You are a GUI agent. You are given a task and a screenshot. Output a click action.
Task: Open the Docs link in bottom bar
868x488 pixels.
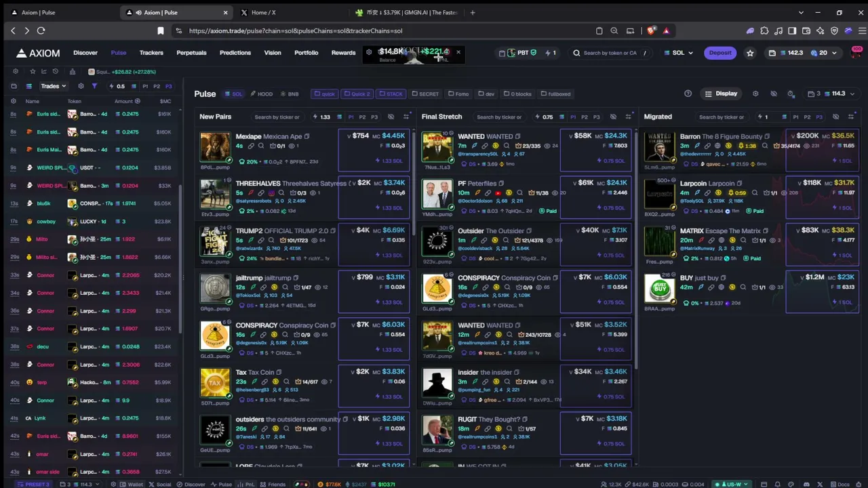click(x=840, y=484)
